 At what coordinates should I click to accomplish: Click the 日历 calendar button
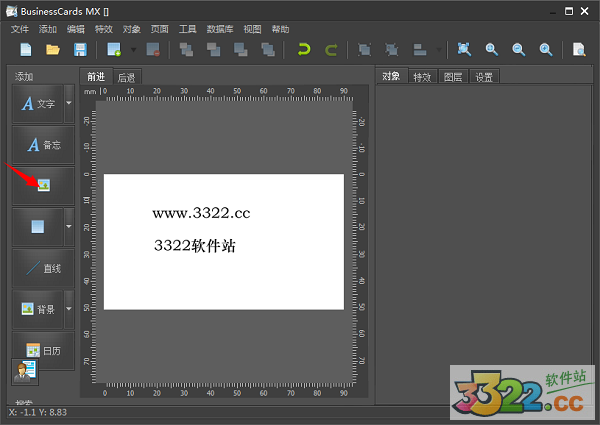[43, 350]
